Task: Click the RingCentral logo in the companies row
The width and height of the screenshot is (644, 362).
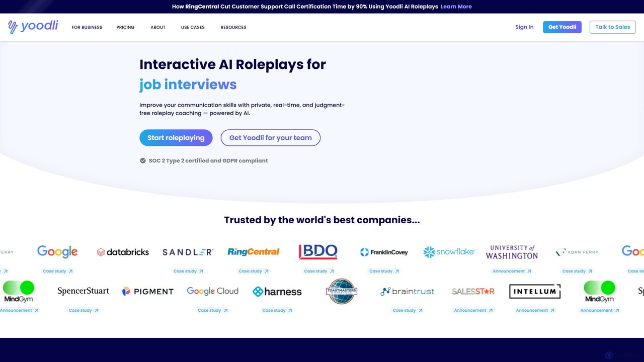Action: (x=253, y=252)
